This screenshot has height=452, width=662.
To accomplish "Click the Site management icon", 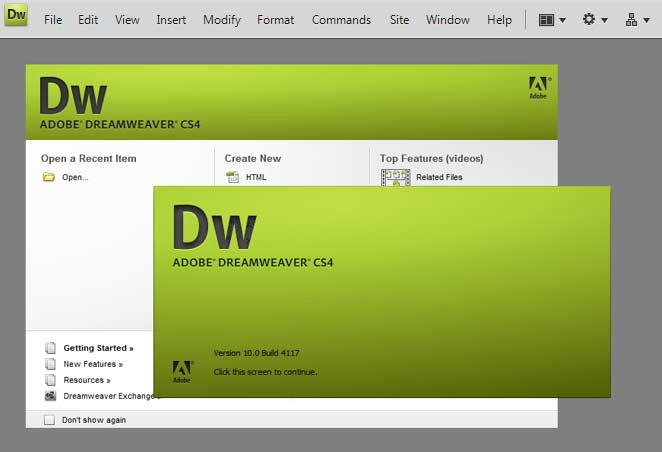I will (631, 19).
